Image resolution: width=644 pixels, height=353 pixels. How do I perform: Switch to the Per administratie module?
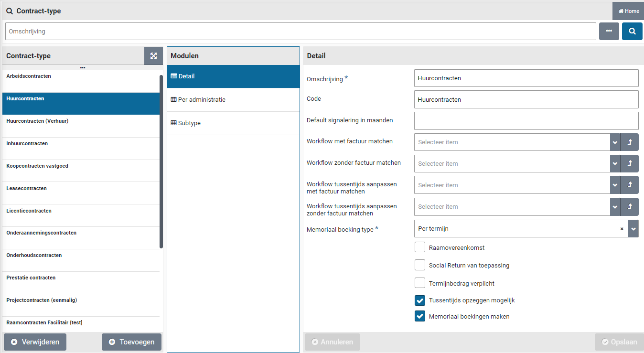pos(202,100)
